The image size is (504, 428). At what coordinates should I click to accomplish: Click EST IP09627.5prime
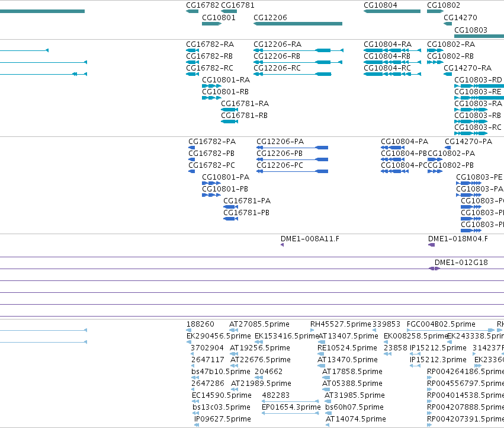pyautogui.click(x=223, y=419)
